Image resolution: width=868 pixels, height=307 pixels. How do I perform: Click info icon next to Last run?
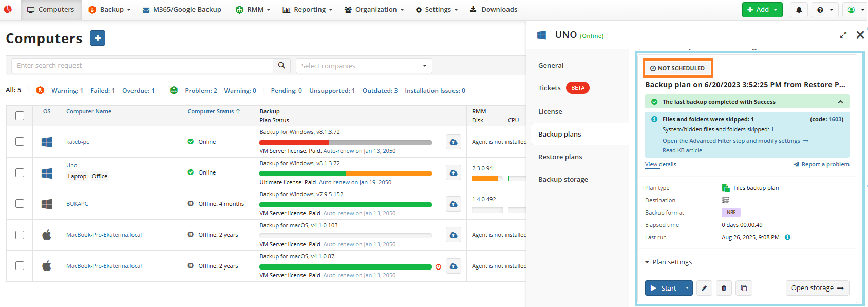(788, 237)
